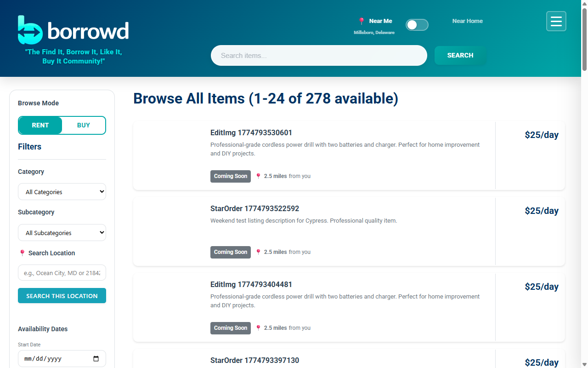This screenshot has height=368, width=588.
Task: Open the Start Date calendar picker icon
Action: [x=96, y=359]
